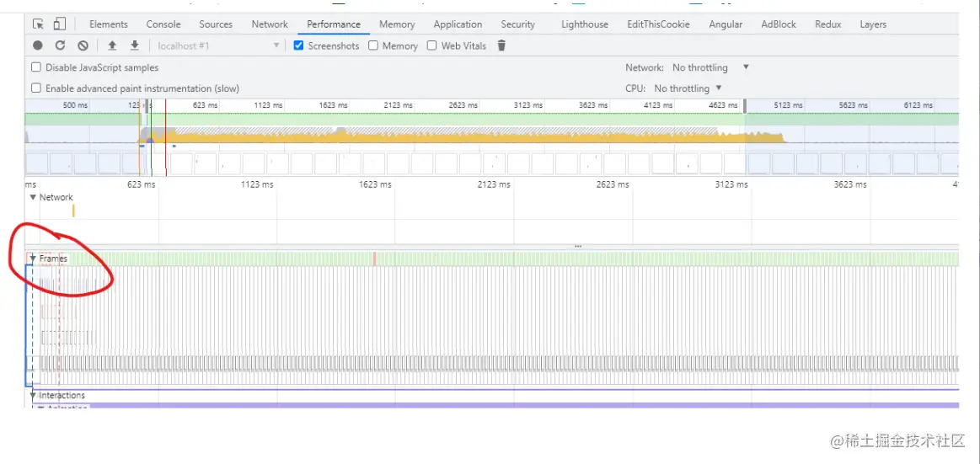Open the Network tab

(270, 24)
